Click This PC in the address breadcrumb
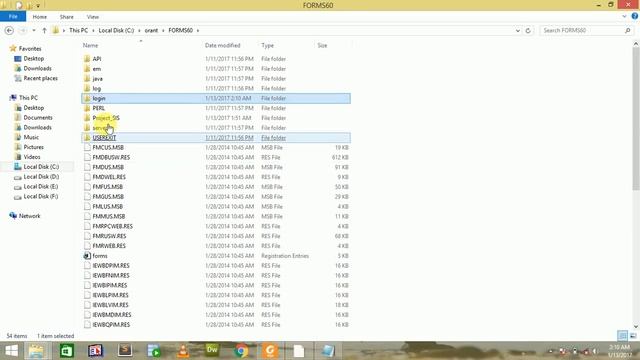Image resolution: width=640 pixels, height=360 pixels. (78, 31)
